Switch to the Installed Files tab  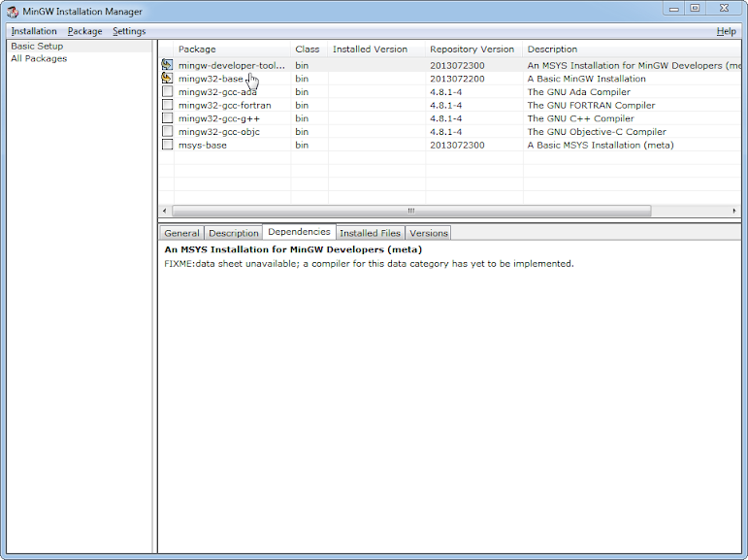click(371, 233)
